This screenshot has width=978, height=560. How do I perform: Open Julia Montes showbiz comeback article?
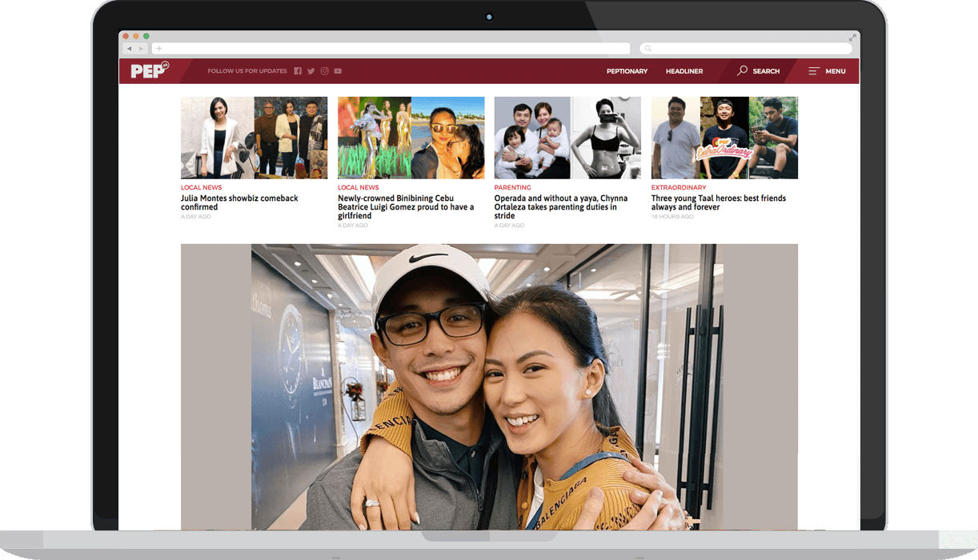[x=239, y=202]
